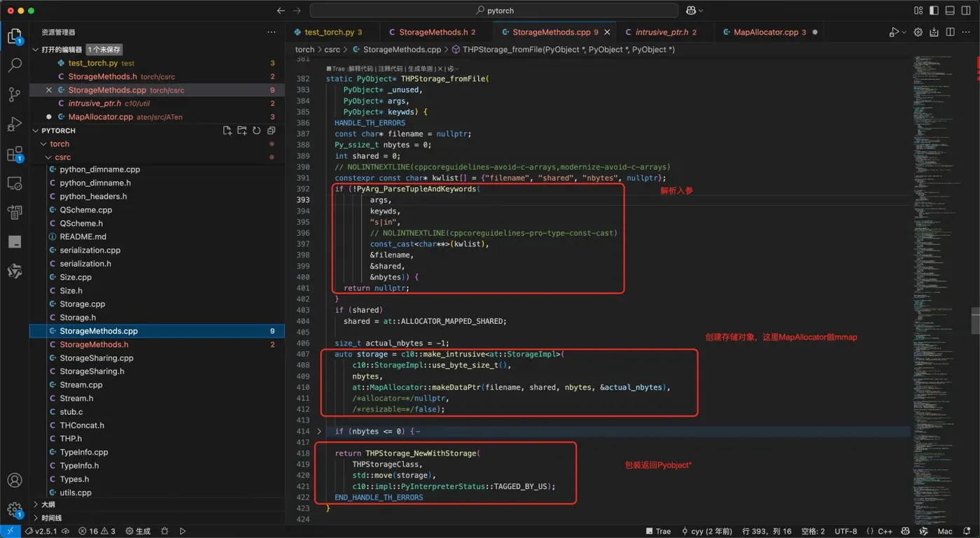Open the Copilot icon next to search
Image resolution: width=980 pixels, height=538 pixels.
[x=692, y=10]
